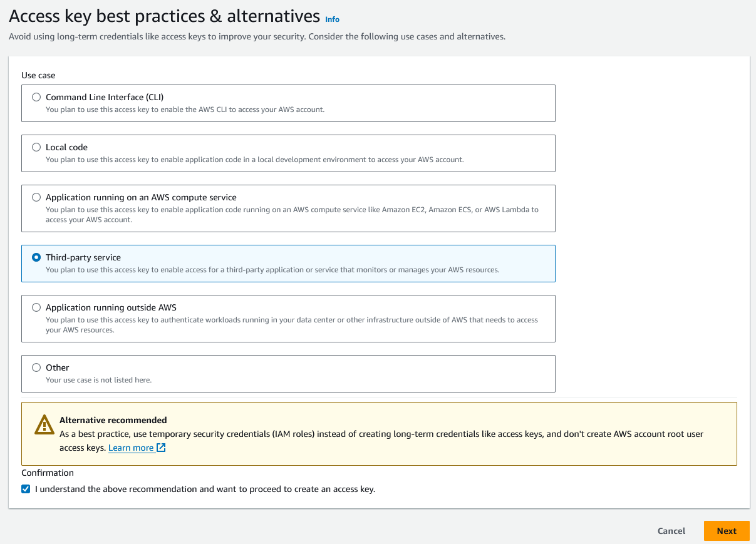Select the Local code use case
Viewport: 756px width, 544px height.
click(x=36, y=147)
